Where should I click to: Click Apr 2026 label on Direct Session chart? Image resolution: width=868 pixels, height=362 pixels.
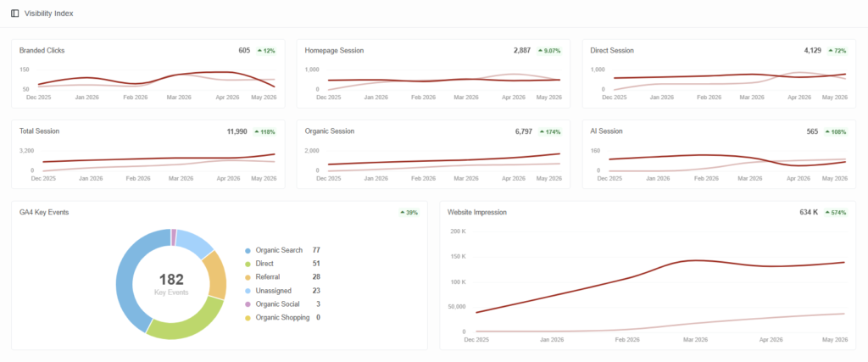(x=798, y=97)
